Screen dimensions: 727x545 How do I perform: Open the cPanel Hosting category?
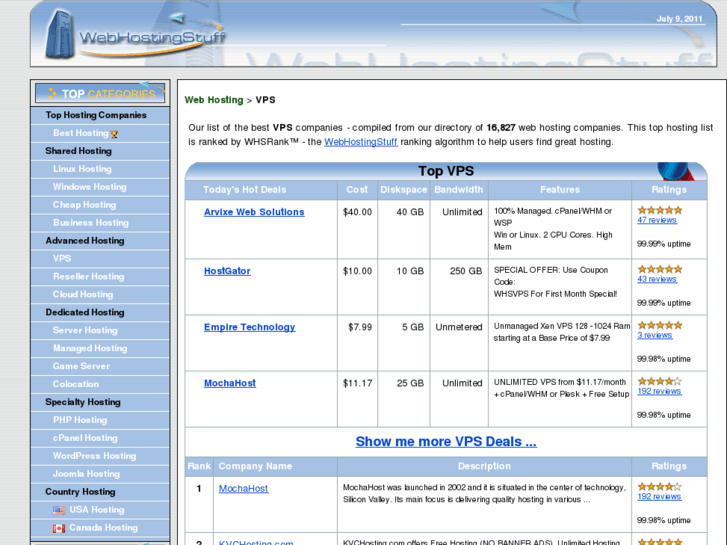85,438
